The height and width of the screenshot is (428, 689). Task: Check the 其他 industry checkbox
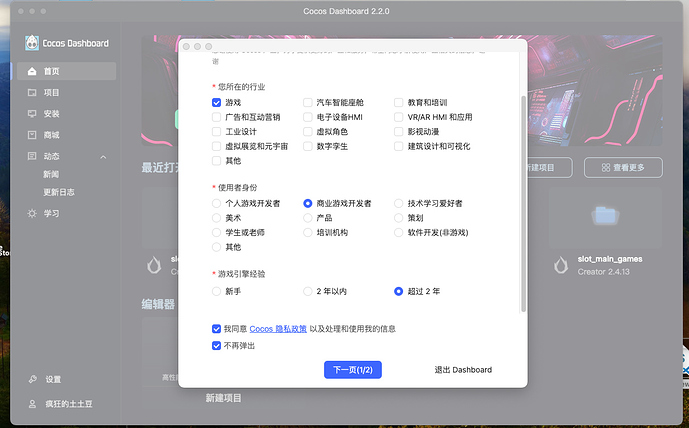pos(216,160)
